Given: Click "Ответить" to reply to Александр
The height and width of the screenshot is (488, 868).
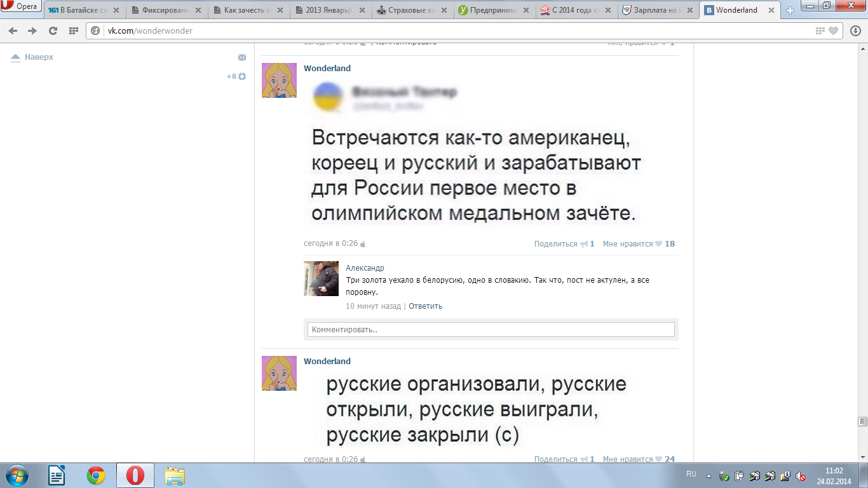Looking at the screenshot, I should [425, 306].
